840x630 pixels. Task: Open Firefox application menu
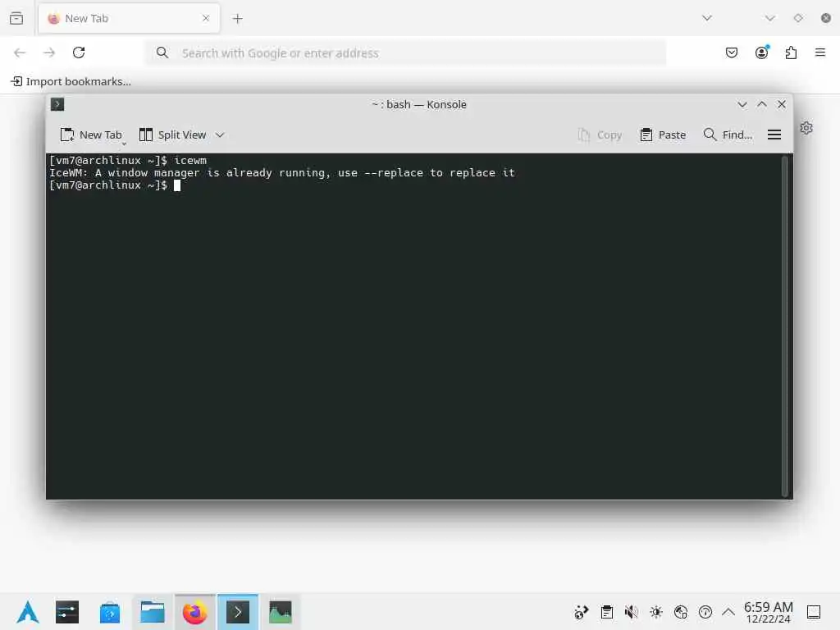(x=820, y=52)
